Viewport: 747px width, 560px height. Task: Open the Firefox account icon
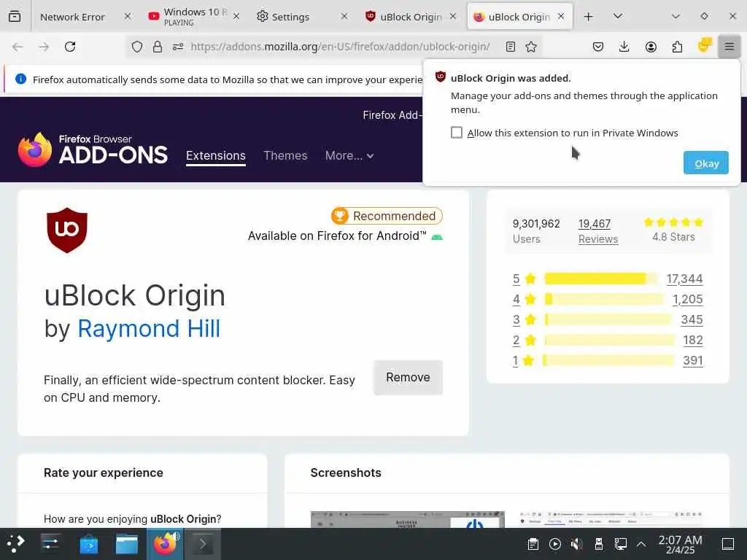click(651, 47)
